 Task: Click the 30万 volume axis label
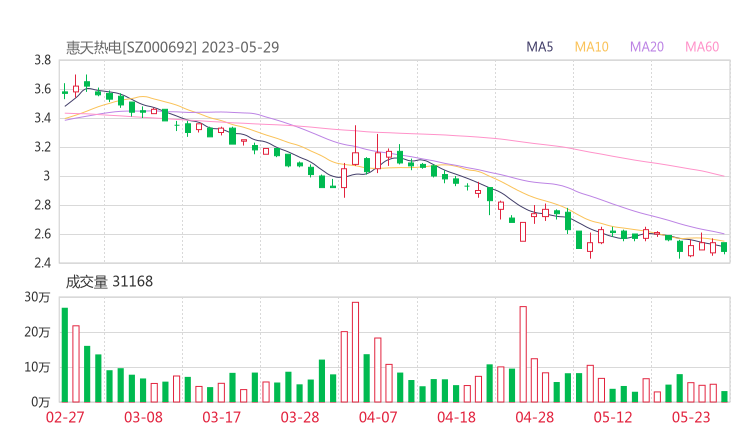(37, 297)
